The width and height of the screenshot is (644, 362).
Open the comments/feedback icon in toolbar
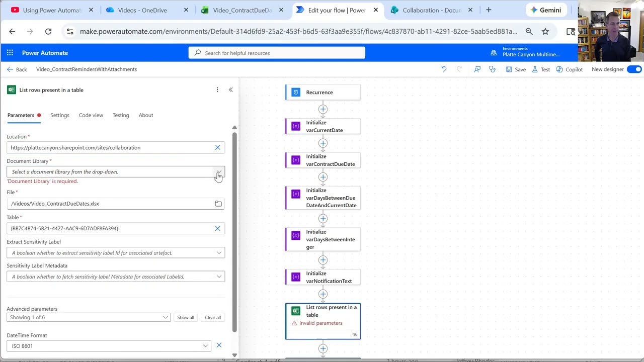(477, 69)
